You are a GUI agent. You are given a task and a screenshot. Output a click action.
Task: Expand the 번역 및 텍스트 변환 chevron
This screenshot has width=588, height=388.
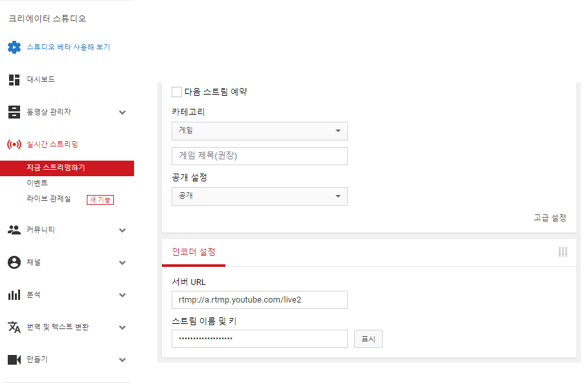[x=122, y=328]
